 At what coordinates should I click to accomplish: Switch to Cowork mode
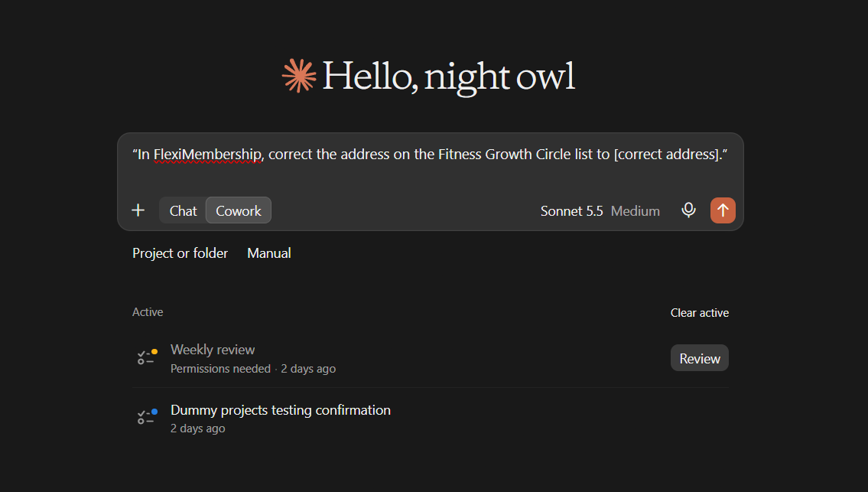click(x=239, y=210)
